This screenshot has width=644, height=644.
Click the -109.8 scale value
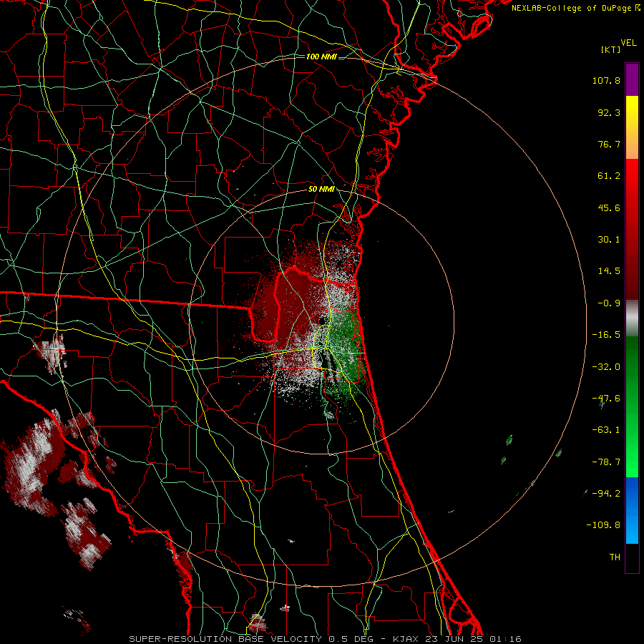coord(604,525)
